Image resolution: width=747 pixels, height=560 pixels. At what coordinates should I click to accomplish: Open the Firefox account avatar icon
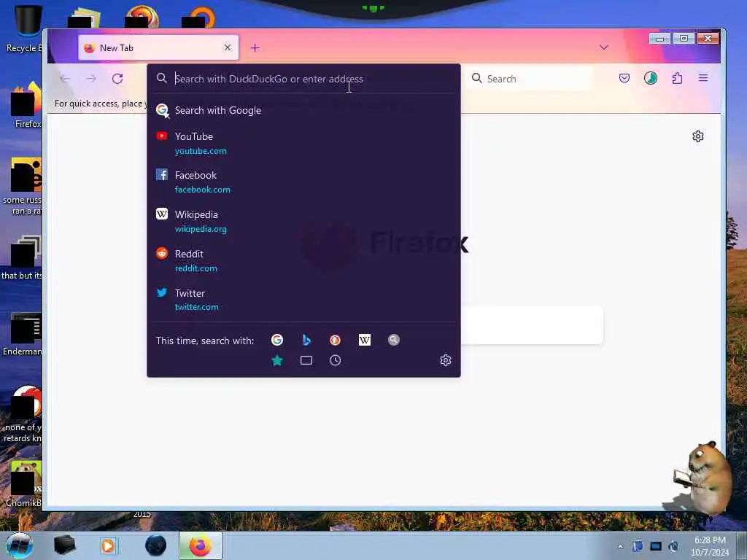[x=650, y=78]
